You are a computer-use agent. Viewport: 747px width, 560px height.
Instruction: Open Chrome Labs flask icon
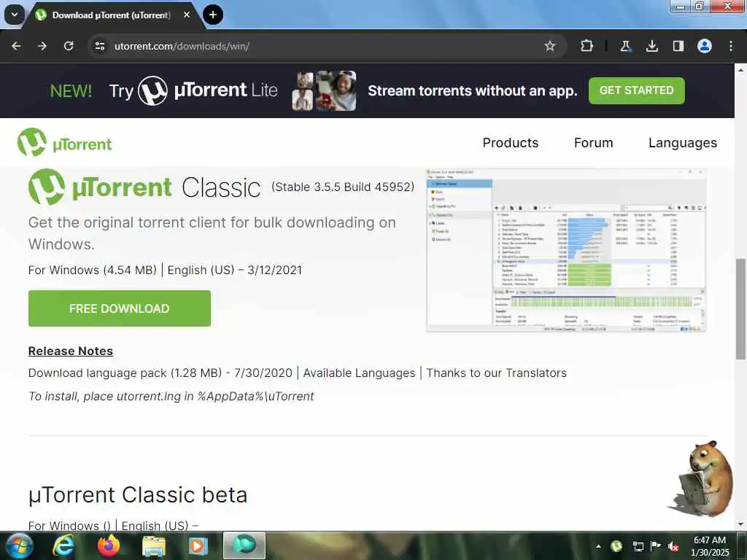click(625, 46)
